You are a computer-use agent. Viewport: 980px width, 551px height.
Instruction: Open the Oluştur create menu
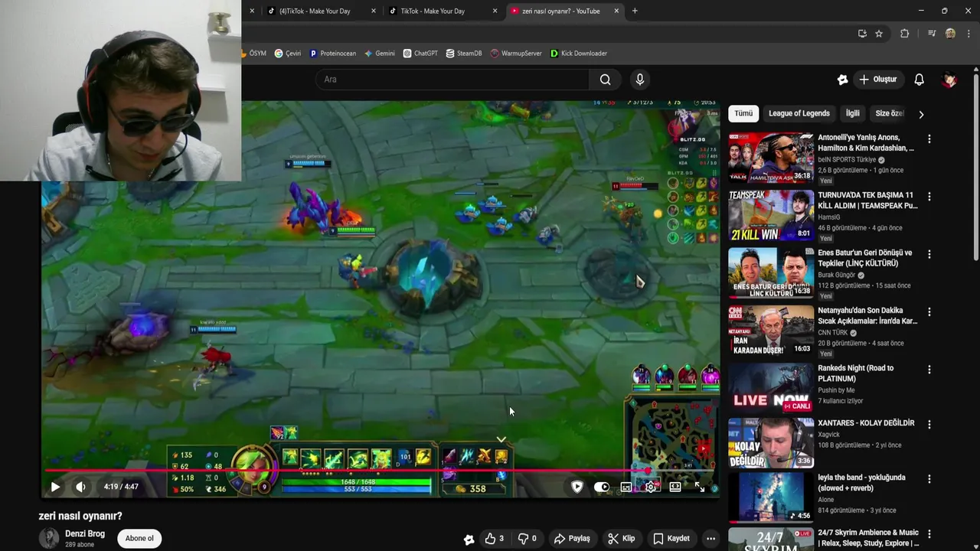pos(878,80)
